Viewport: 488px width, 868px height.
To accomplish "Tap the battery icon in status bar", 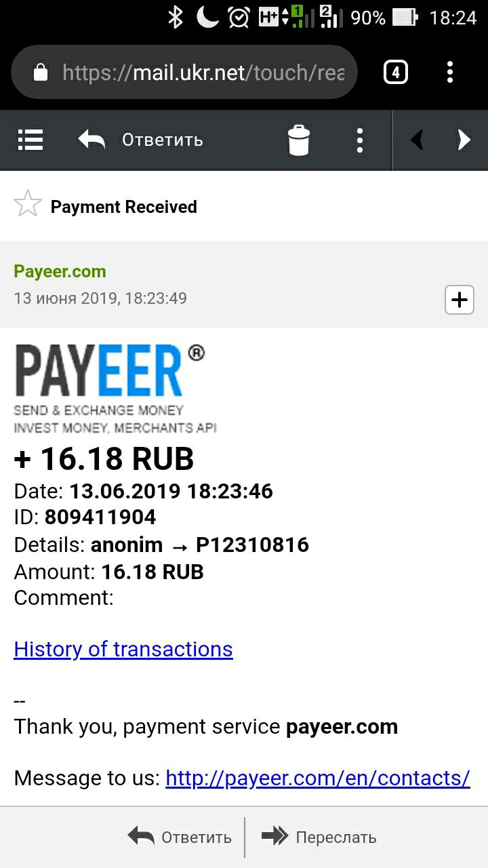I will coord(405,18).
